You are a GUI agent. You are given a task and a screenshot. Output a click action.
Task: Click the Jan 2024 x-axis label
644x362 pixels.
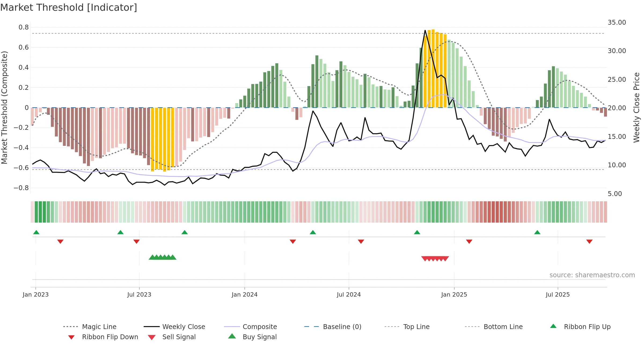click(x=245, y=295)
